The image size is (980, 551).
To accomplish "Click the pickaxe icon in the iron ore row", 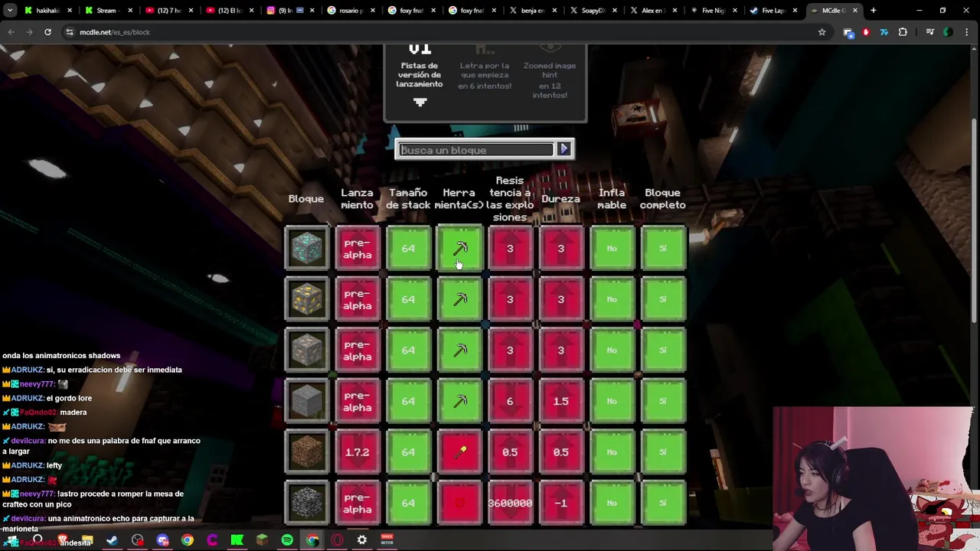I will (459, 350).
